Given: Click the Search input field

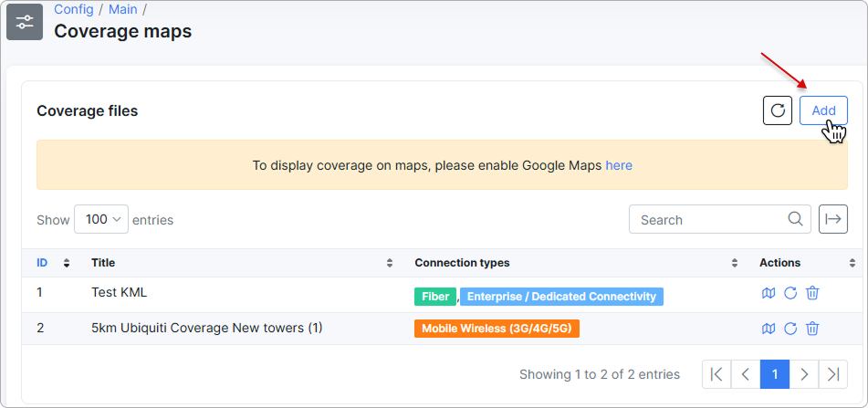Looking at the screenshot, I should pos(719,219).
